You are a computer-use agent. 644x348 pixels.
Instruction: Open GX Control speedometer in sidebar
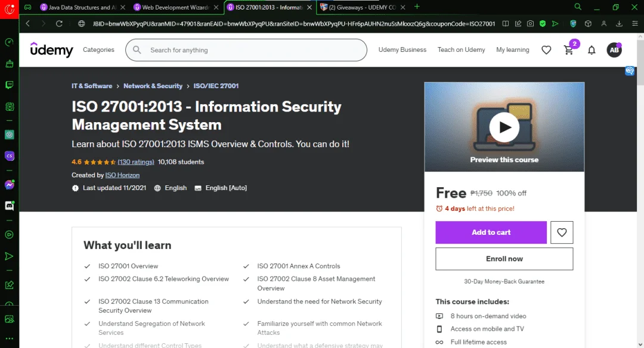pyautogui.click(x=9, y=42)
